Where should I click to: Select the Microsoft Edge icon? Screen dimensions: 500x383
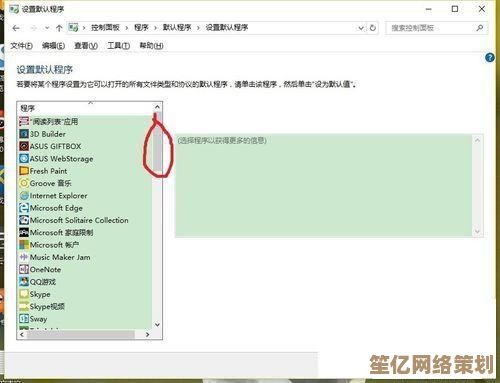tap(24, 208)
